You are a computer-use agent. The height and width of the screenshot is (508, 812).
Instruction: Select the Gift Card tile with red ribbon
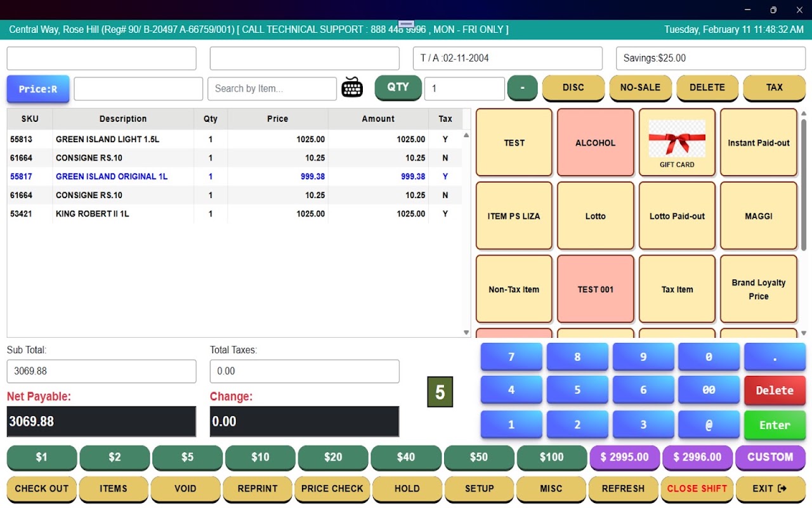click(677, 142)
